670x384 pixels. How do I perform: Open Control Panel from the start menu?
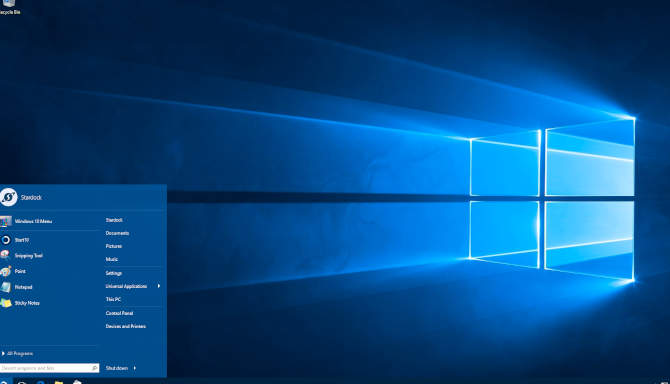[x=120, y=313]
